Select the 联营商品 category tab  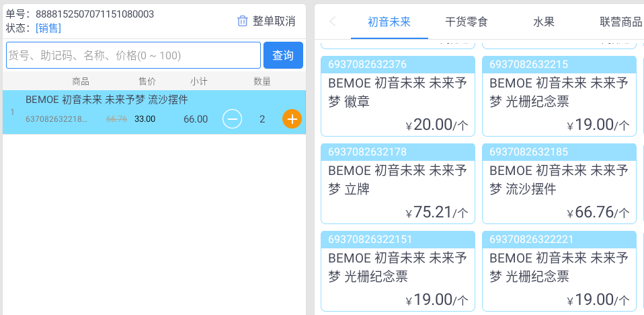621,22
